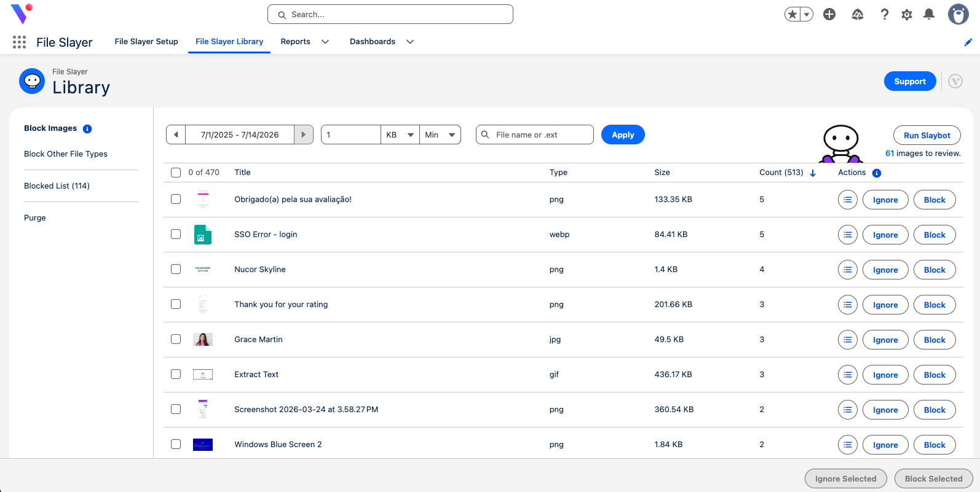Screen dimensions: 980x492
Task: Open details list icon for SSO Error - login
Action: tap(848, 235)
